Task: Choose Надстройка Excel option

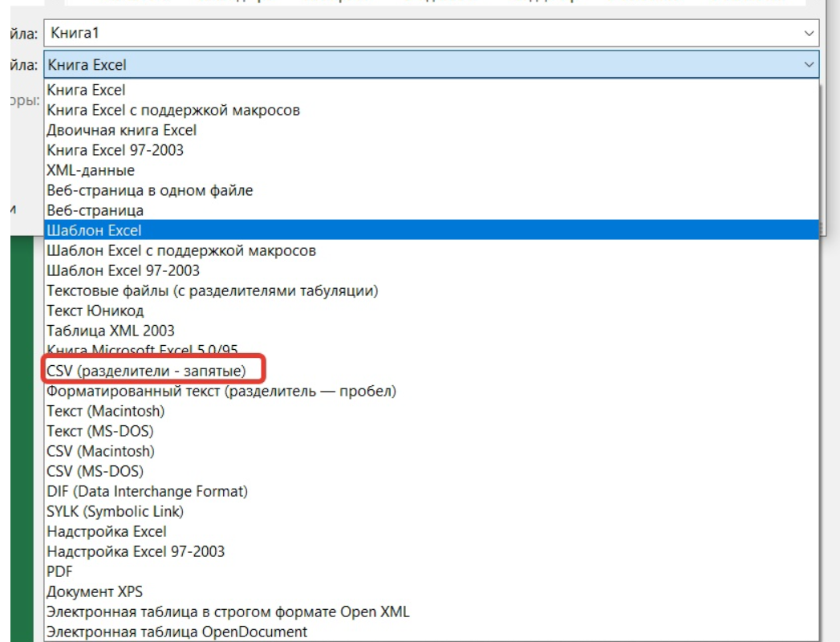Action: pos(432,531)
